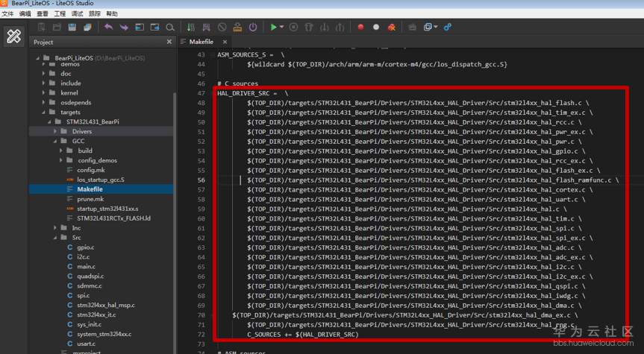Click the save all stacked-disks icon
Viewport: 644px width, 354px height.
click(87, 28)
